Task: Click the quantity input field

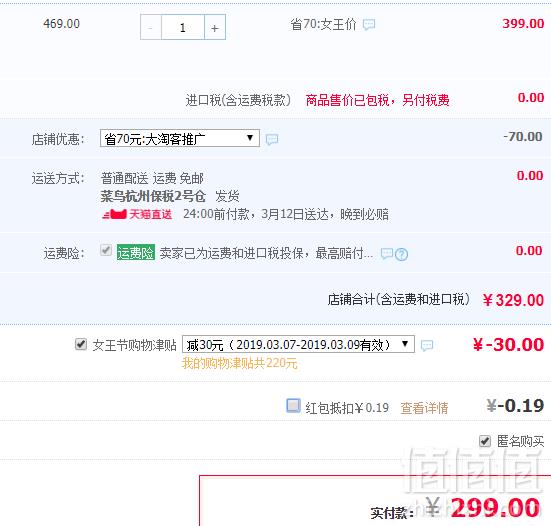Action: coord(183,27)
